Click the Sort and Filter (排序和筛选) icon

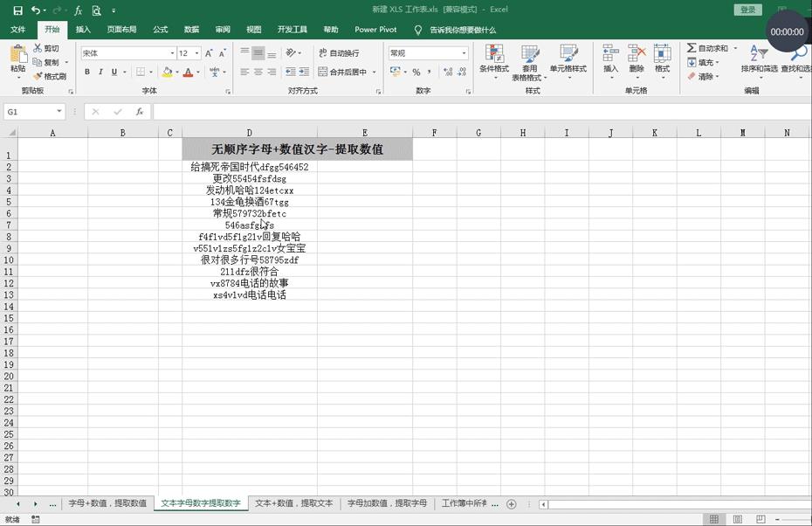coord(758,63)
